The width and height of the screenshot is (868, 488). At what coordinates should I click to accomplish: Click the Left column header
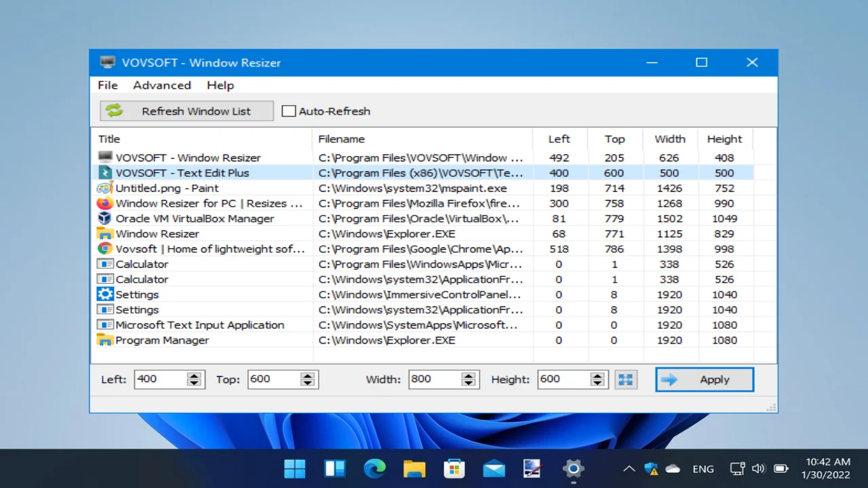coord(559,139)
